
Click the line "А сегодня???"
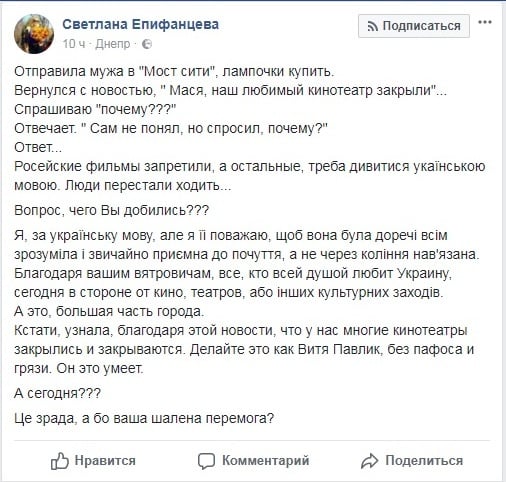click(57, 393)
